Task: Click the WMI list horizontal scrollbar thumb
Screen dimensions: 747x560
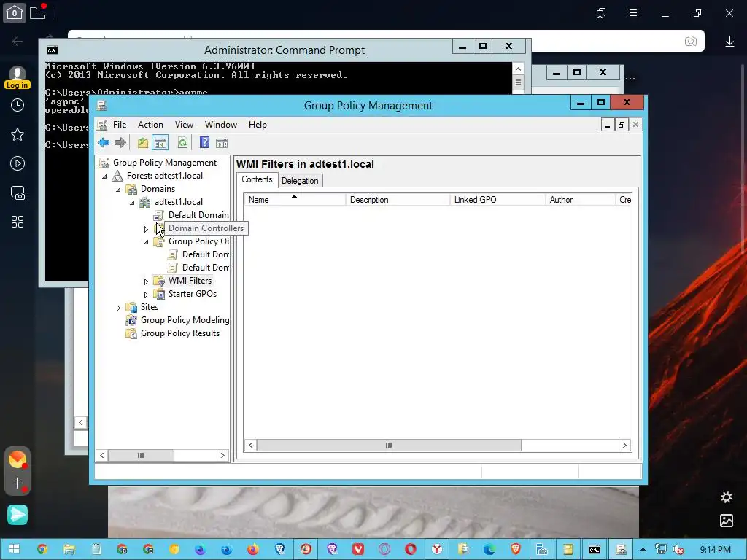Action: [389, 446]
